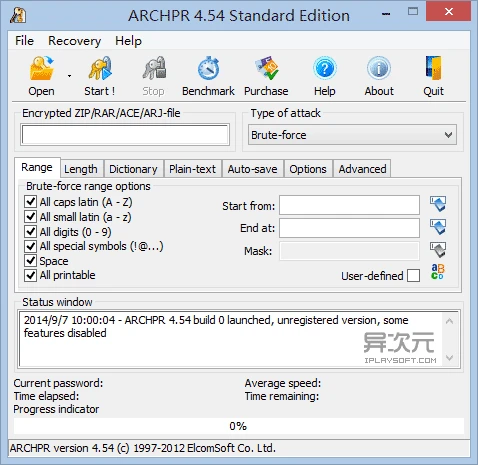Click the Quit door icon
478x465 pixels.
[433, 68]
